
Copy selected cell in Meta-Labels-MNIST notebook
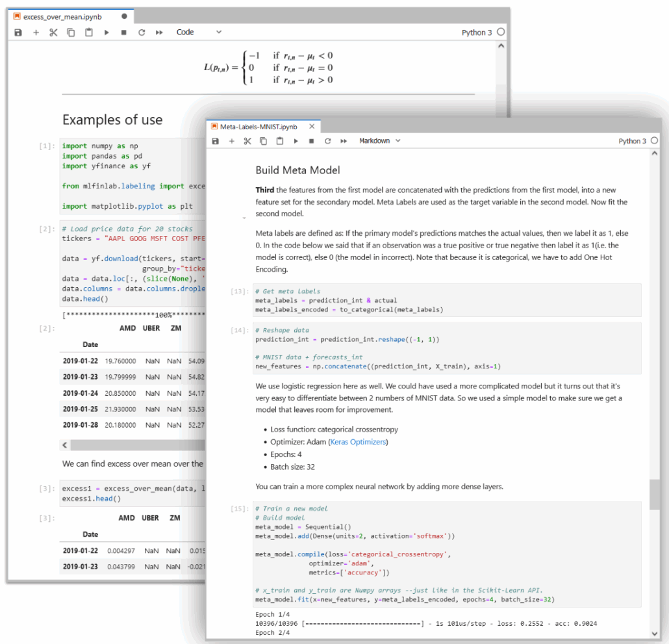pyautogui.click(x=263, y=141)
